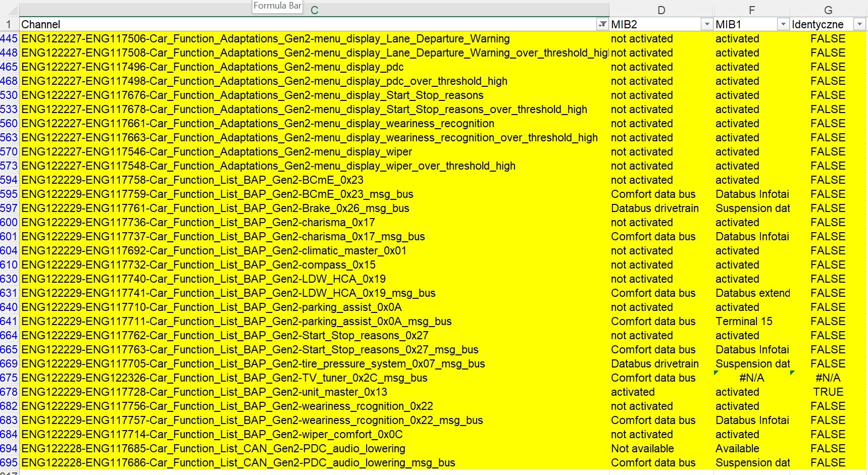Viewport: 868px width, 475px height.
Task: Click the menu_display_pdc channel cell
Action: tap(212, 67)
